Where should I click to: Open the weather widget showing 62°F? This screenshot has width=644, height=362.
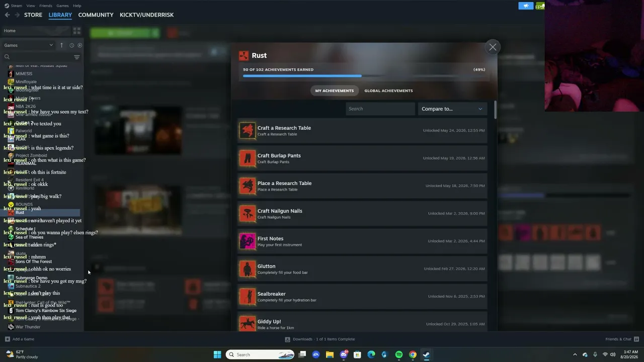pos(21,354)
